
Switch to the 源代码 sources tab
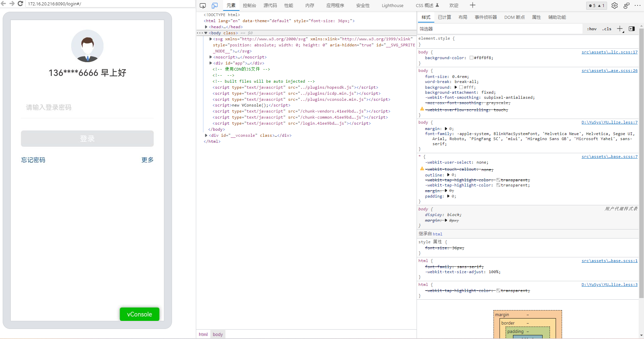(x=270, y=5)
